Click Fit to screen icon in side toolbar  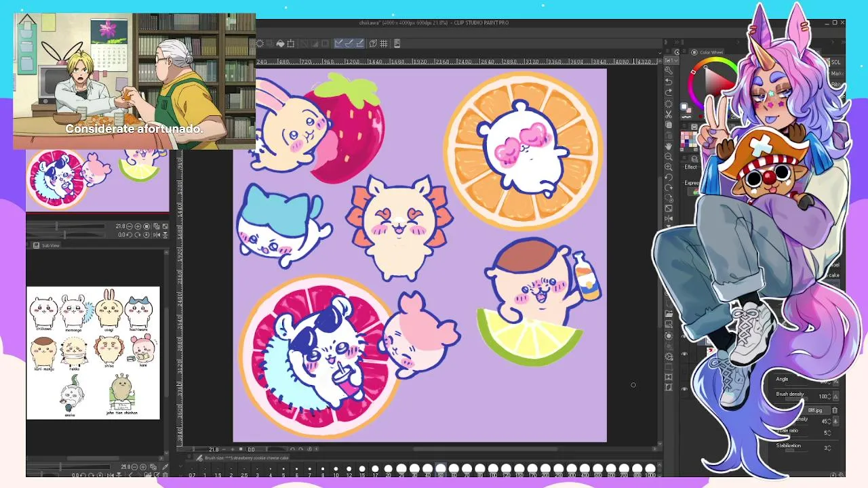(669, 208)
